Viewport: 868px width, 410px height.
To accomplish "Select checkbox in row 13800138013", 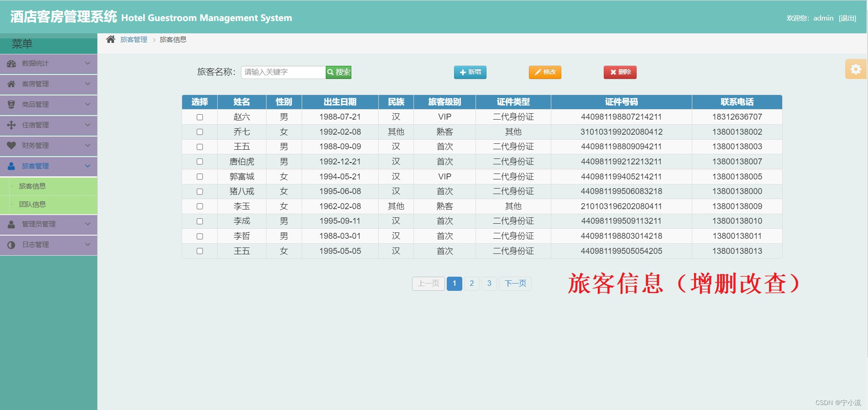I will click(x=199, y=251).
